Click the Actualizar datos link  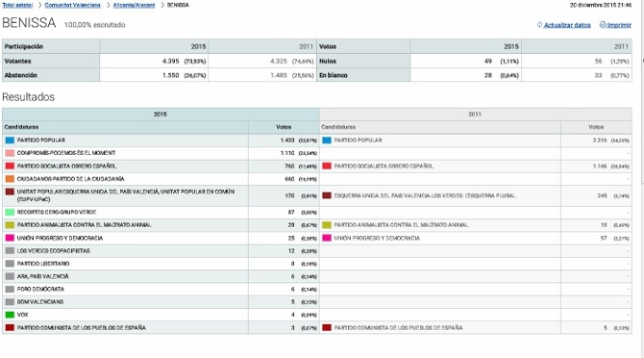[567, 25]
